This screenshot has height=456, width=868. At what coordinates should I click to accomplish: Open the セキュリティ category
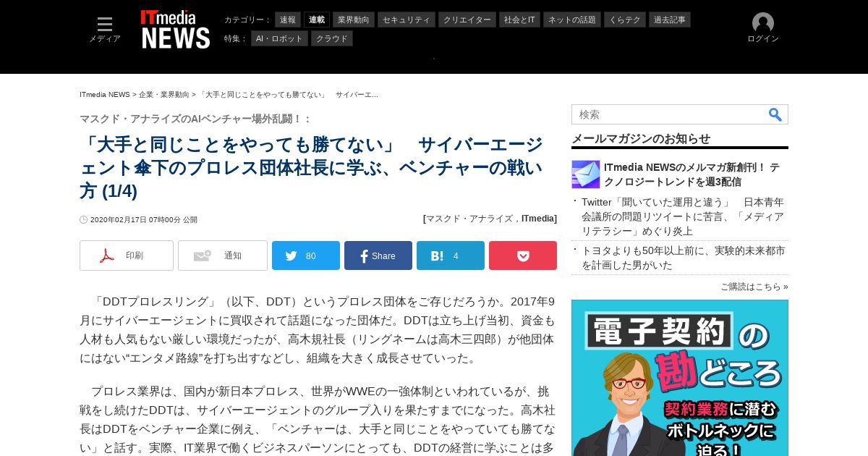[407, 20]
